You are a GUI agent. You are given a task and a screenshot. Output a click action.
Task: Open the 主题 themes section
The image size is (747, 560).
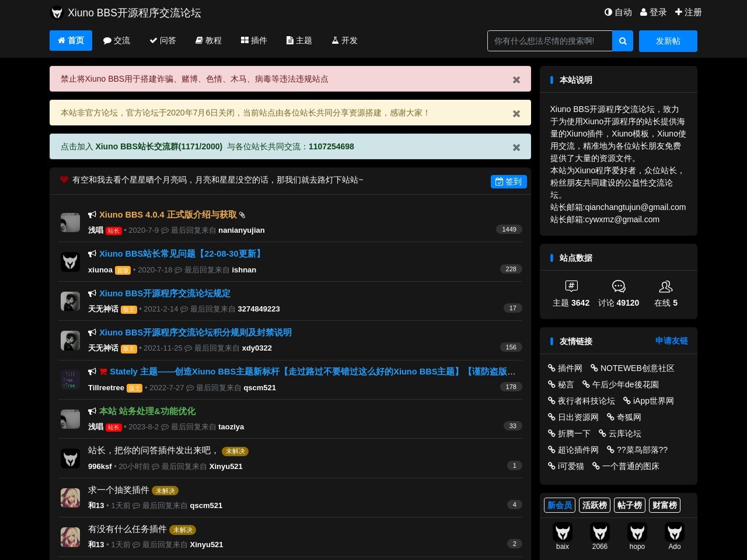(x=299, y=40)
